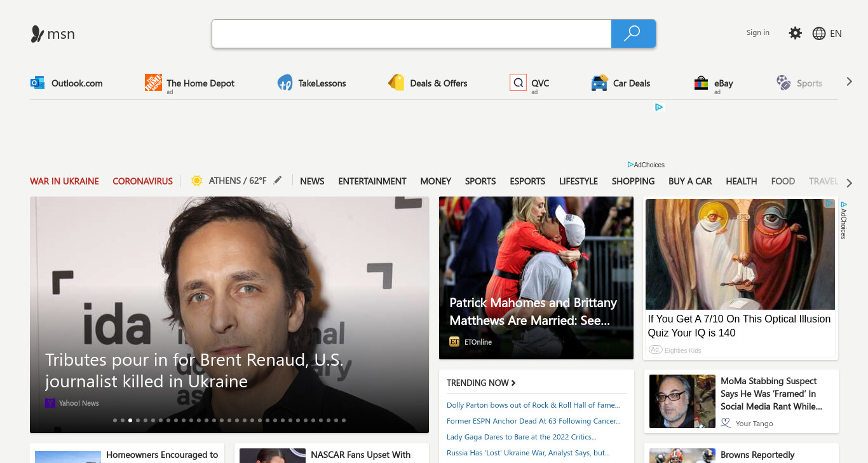
Task: Expand more shortcuts with the right chevron
Action: click(x=850, y=81)
